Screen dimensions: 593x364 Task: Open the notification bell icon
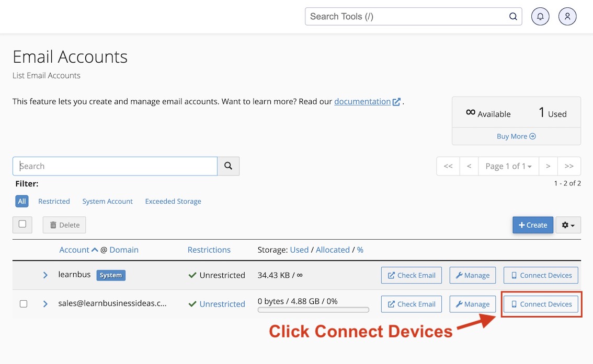click(x=540, y=16)
